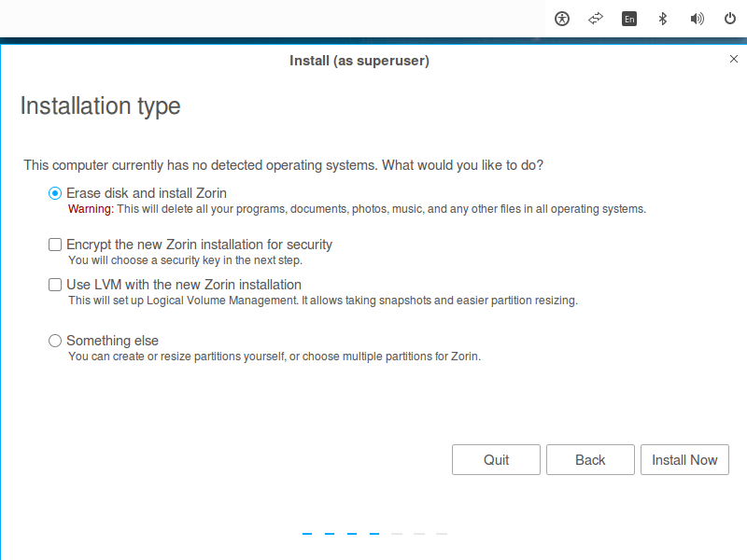Open the power menu icon
The image size is (747, 560).
(730, 19)
